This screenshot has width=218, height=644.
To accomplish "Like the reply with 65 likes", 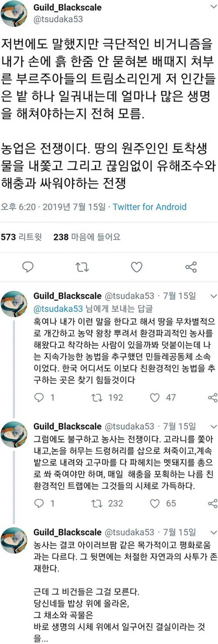I will 155,503.
